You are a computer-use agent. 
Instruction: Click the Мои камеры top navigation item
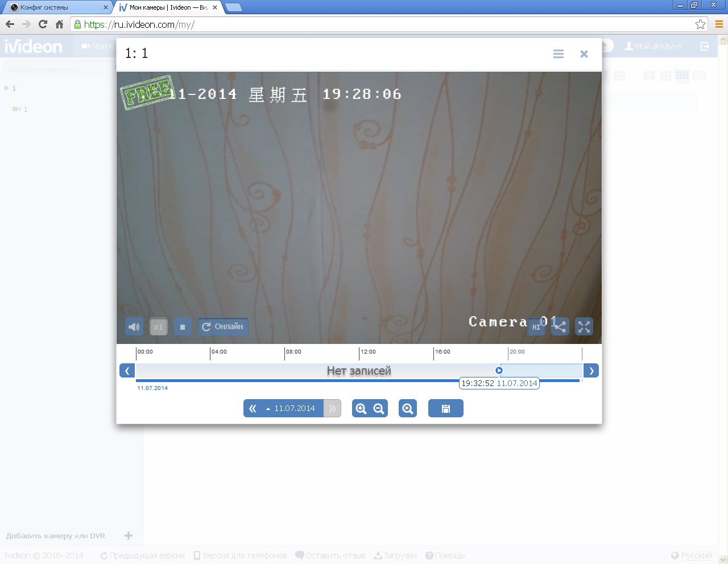pos(98,46)
